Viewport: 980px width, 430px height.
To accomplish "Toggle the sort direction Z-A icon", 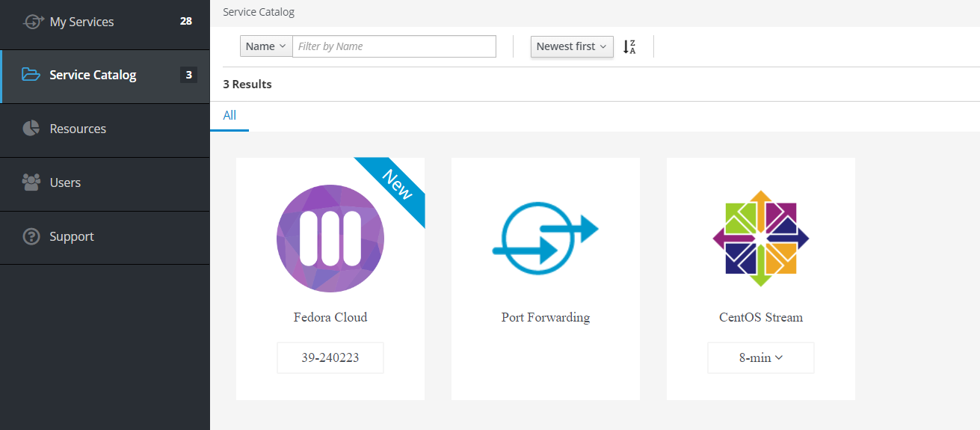I will pyautogui.click(x=629, y=46).
